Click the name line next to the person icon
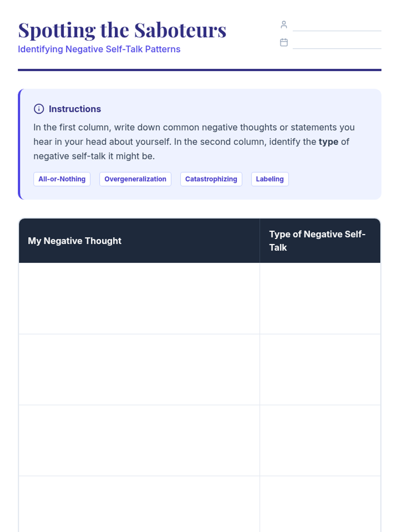399x532 pixels. (336, 26)
